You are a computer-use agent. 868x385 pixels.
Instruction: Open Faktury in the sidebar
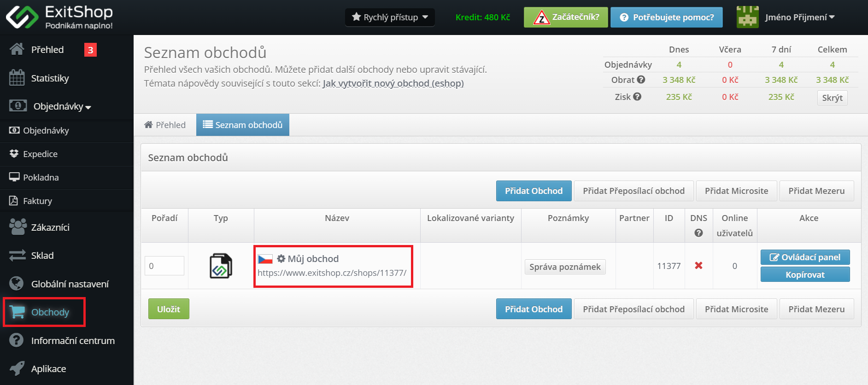tap(67, 201)
